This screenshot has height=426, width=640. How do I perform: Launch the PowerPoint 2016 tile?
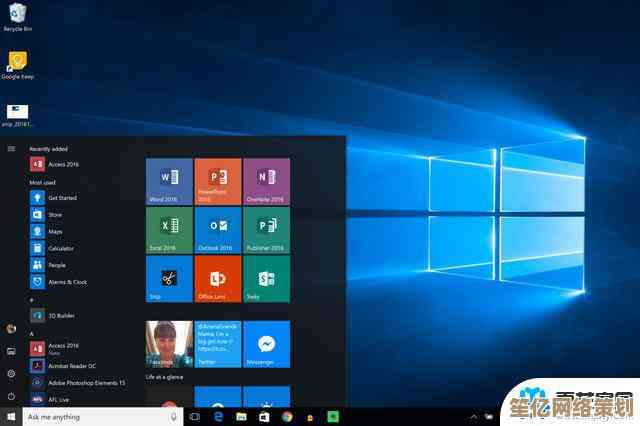pos(218,181)
